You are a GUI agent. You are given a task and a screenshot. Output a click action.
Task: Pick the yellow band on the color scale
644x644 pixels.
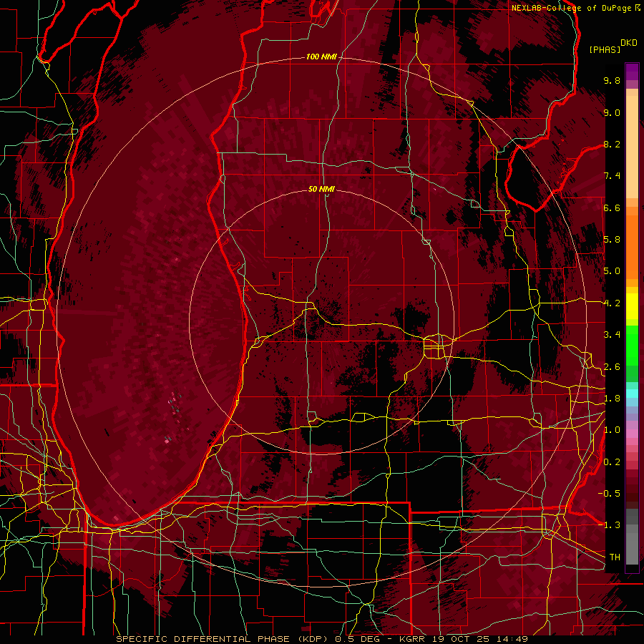point(632,306)
